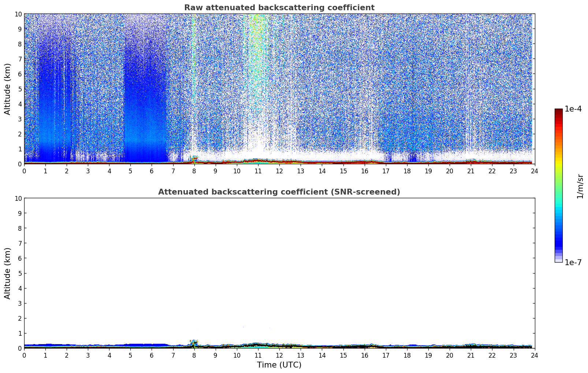Click hour 8 tick label on bottom plot
This screenshot has height=373, width=588.
194,355
